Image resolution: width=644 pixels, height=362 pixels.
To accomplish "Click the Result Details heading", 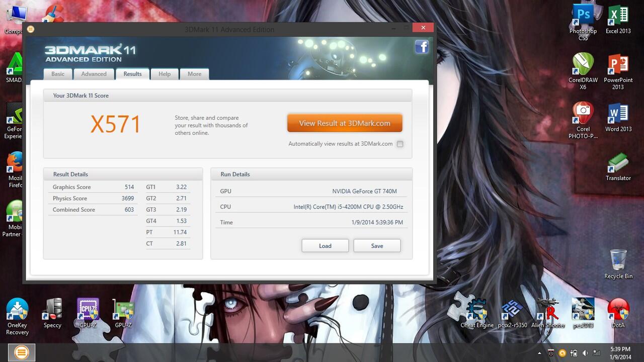I will [x=70, y=174].
